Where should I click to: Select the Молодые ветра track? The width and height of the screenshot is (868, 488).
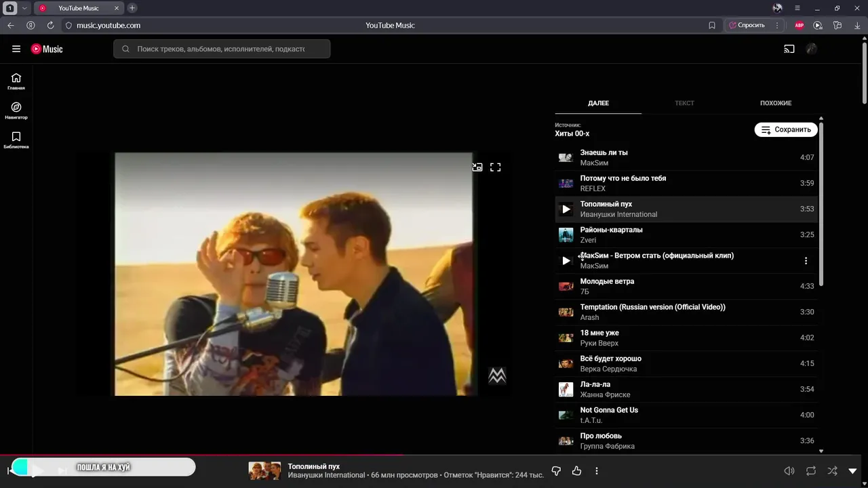(x=686, y=286)
